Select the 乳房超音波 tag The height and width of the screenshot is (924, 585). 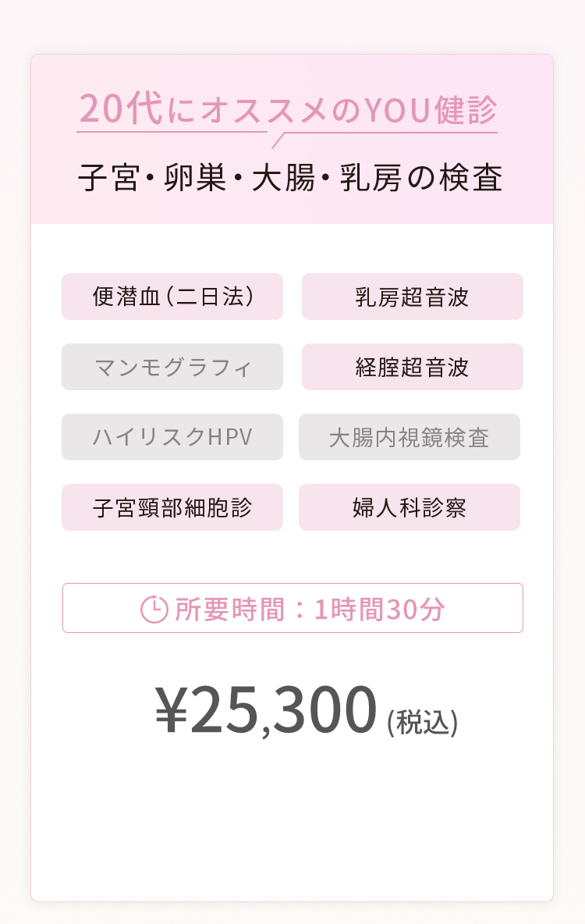click(413, 297)
